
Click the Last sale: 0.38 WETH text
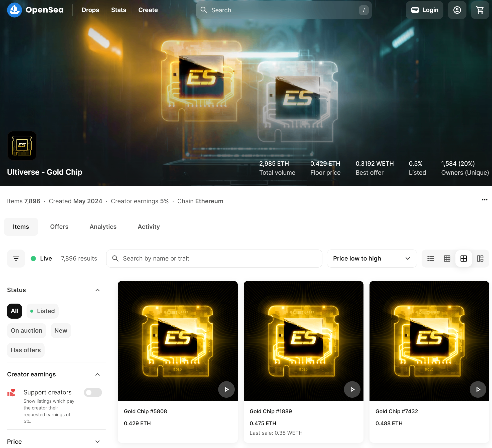276,433
